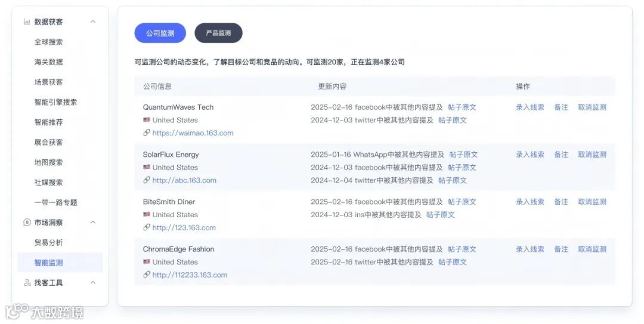
Task: Click 录入线索 for ChromaEdge Fashion
Action: 530,249
